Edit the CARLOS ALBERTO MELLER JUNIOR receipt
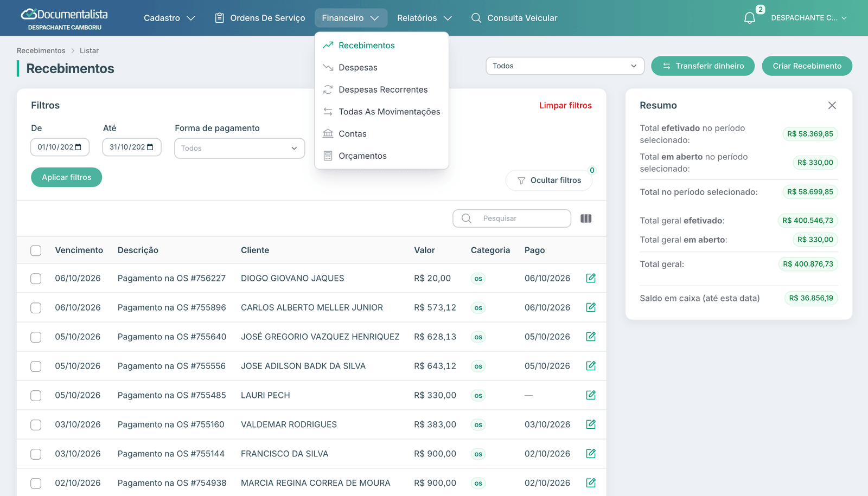 point(591,307)
